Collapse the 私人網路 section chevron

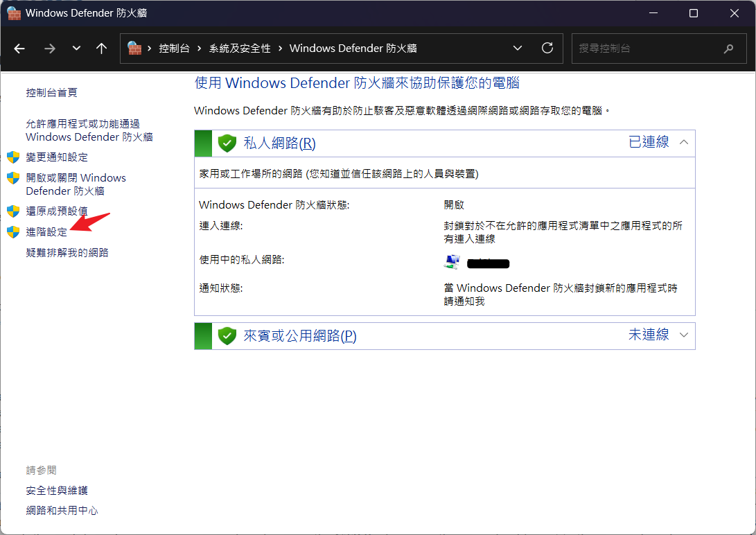[x=684, y=142]
